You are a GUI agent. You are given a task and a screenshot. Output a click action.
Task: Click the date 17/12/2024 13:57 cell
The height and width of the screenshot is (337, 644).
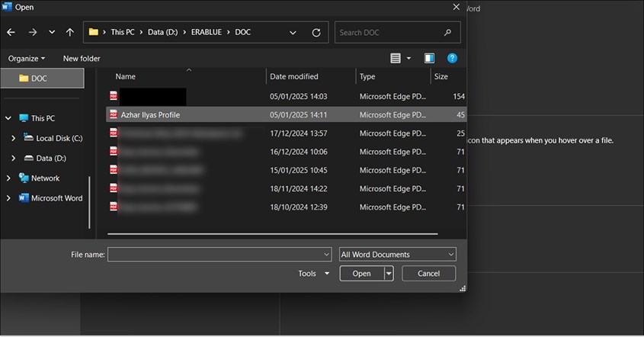click(299, 133)
